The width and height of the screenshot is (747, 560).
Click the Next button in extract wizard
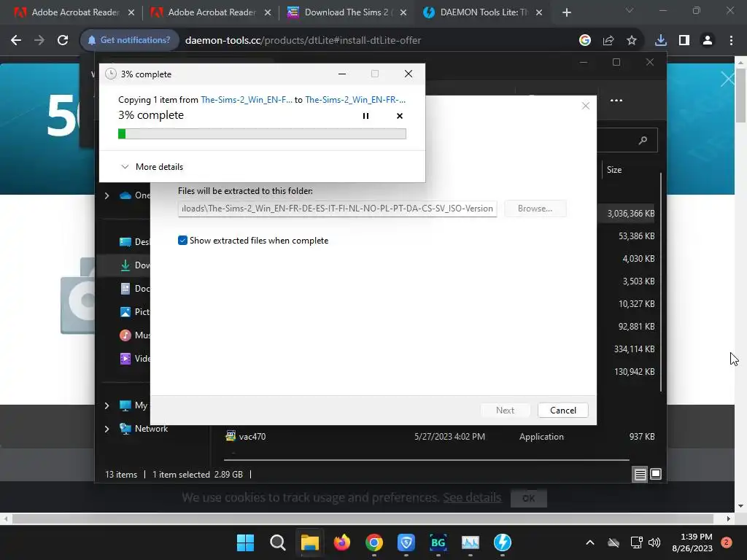click(505, 410)
